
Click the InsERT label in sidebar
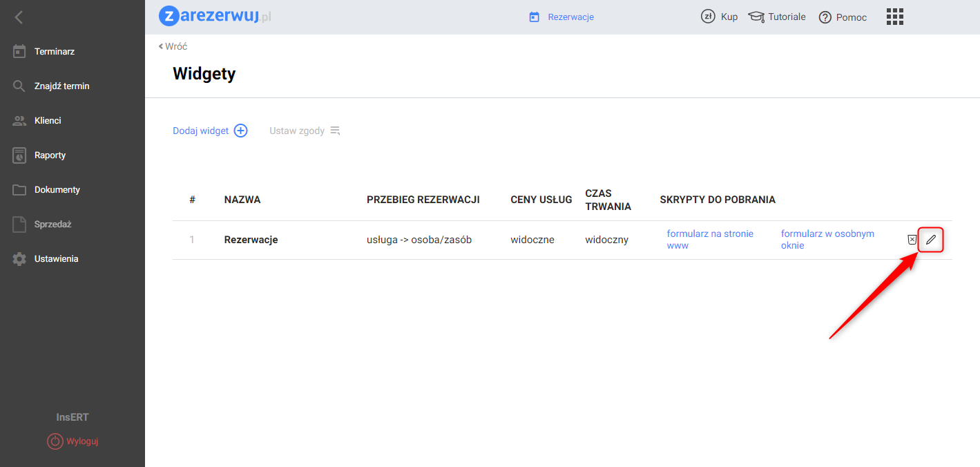[73, 417]
